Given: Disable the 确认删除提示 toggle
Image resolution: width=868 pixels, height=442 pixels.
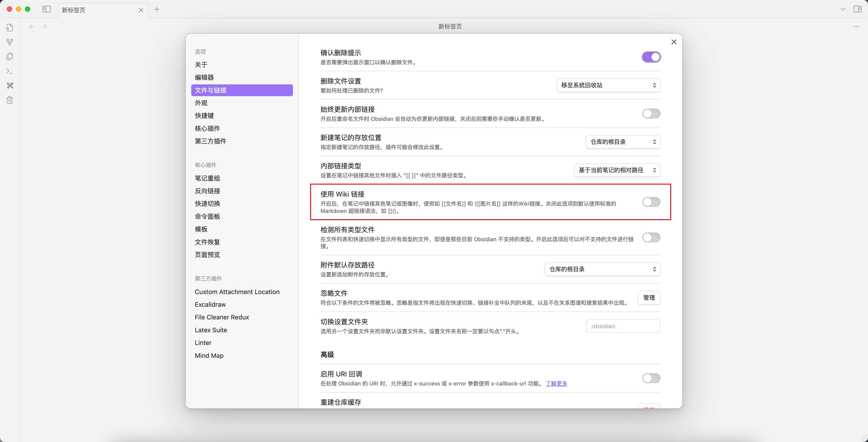Looking at the screenshot, I should (x=651, y=57).
